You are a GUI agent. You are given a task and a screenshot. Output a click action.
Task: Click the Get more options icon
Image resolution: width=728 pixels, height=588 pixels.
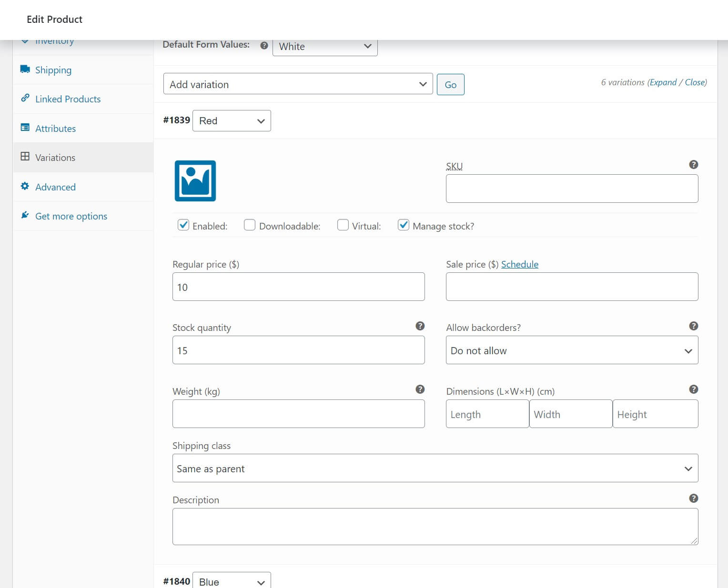tap(25, 215)
